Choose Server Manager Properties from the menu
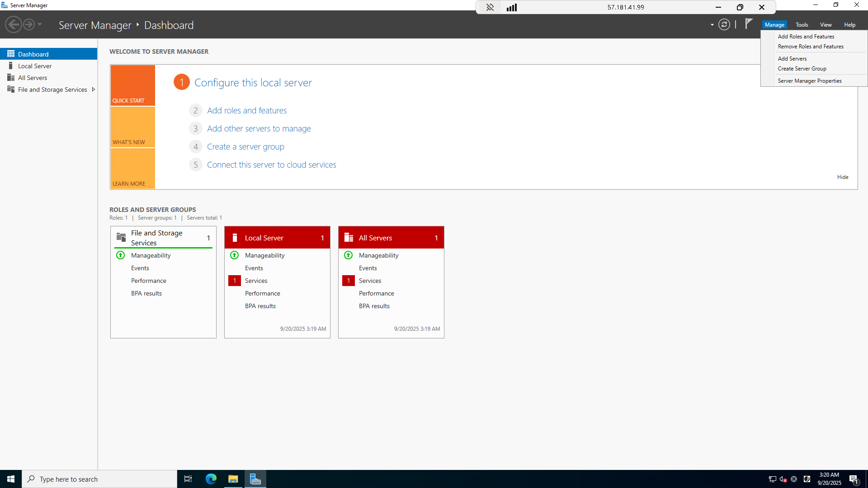Screen dimensions: 868x488 (x=809, y=81)
